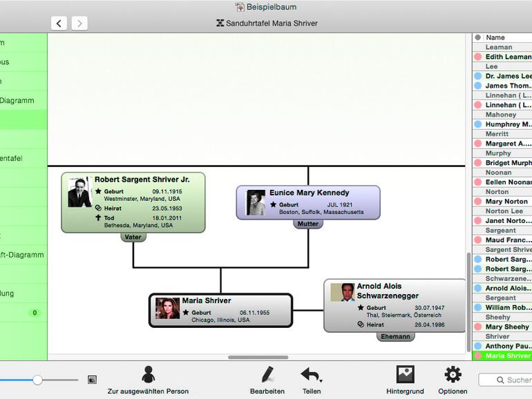Image resolution: width=532 pixels, height=399 pixels.
Task: Select the bold Linnehan ( L... row
Action: pos(502,105)
